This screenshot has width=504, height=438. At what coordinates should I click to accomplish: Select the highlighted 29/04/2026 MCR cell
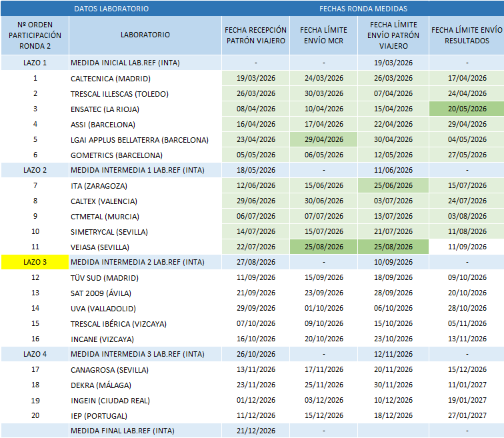(x=324, y=139)
